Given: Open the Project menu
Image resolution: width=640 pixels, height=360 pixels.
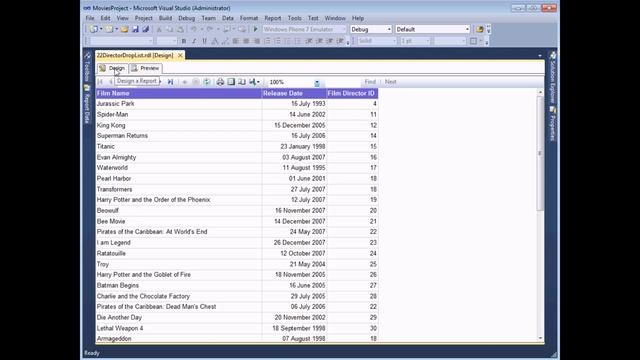Looking at the screenshot, I should [x=144, y=18].
